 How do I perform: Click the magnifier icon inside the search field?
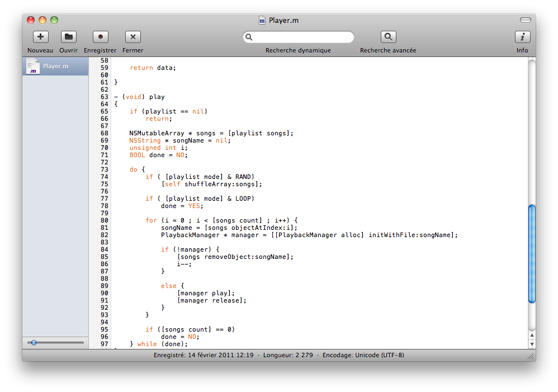(x=249, y=37)
